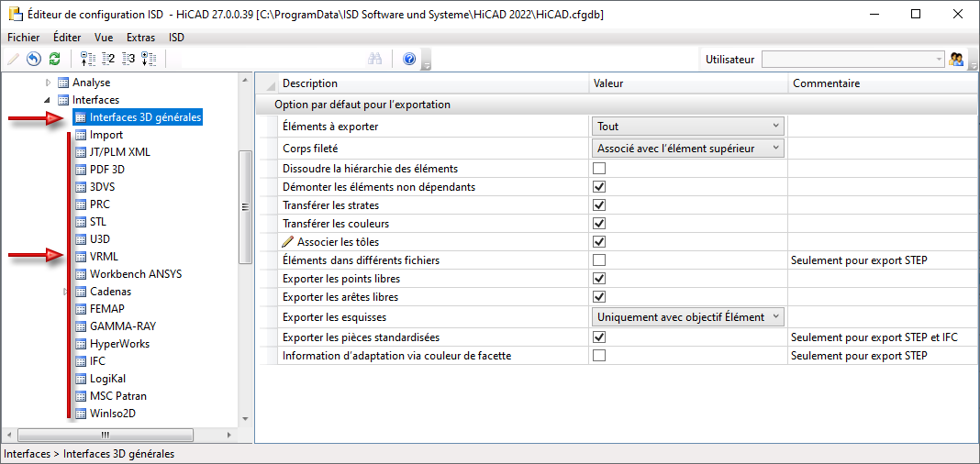Viewport: 980px width, 464px height.
Task: Click the expand all levels icon
Action: 149,59
